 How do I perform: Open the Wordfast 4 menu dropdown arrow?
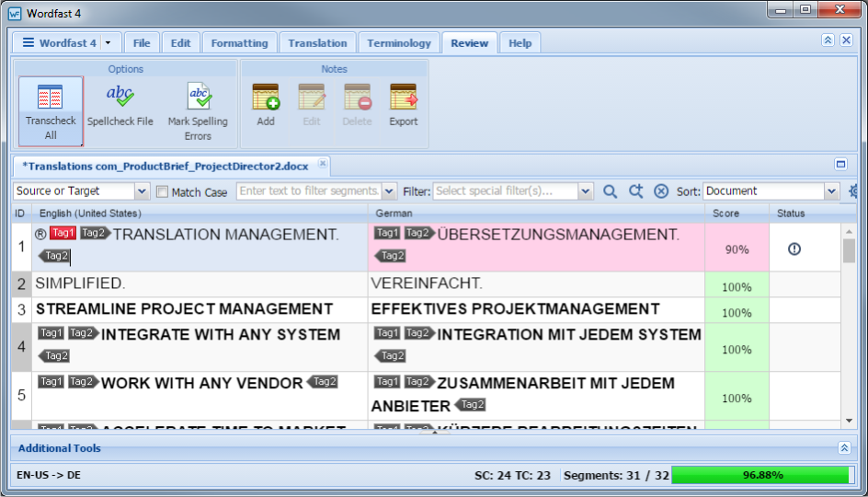108,42
